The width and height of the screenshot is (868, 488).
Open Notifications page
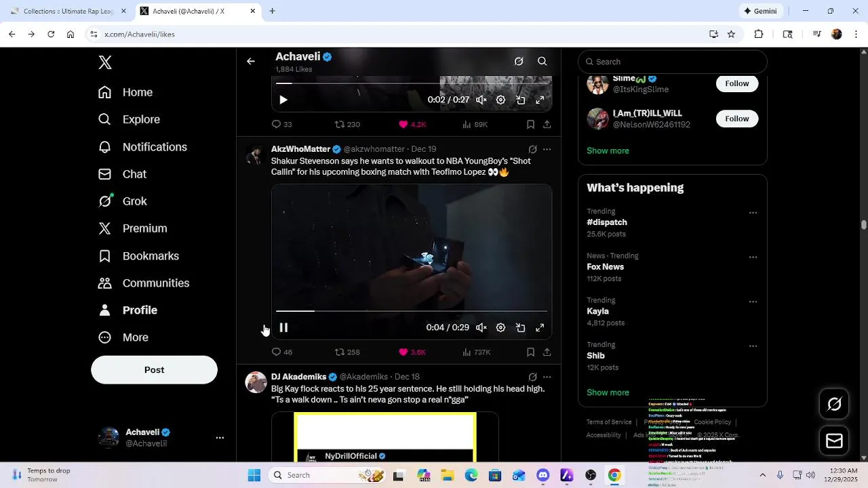(142, 147)
